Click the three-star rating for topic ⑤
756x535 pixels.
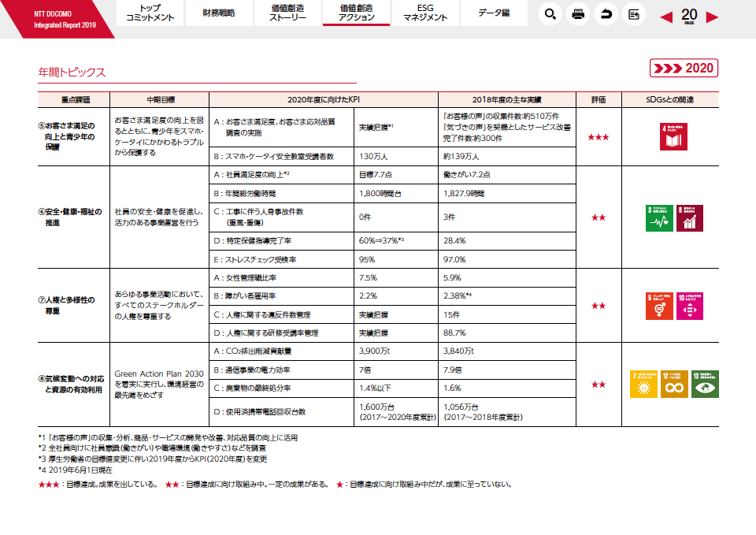pyautogui.click(x=598, y=137)
